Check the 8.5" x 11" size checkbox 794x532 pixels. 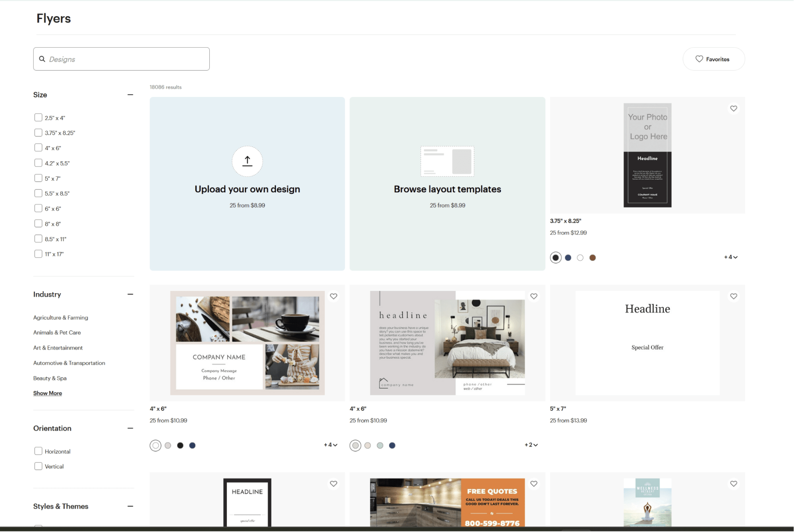38,238
